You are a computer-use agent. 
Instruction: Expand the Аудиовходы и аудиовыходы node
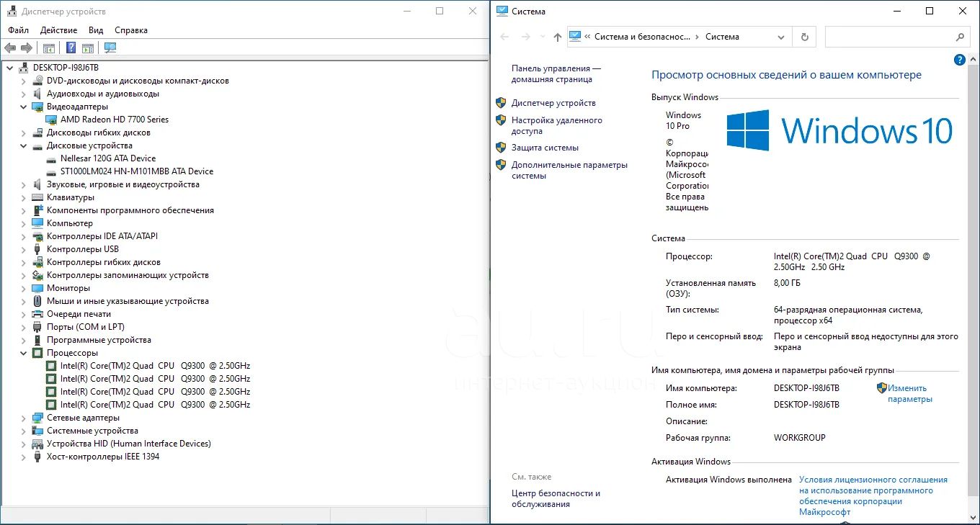(x=23, y=94)
